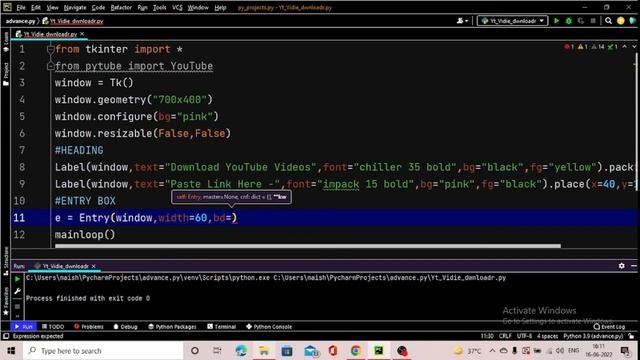The width and height of the screenshot is (640, 360).
Task: Click the yellow warning count indicator
Action: coord(582,47)
